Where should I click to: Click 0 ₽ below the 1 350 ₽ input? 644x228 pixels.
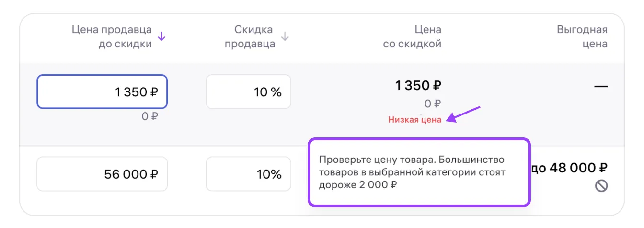pos(149,116)
